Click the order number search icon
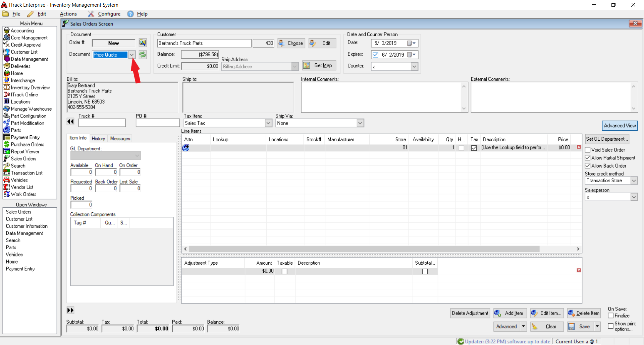Viewport: 644px width, 345px height. [x=143, y=43]
